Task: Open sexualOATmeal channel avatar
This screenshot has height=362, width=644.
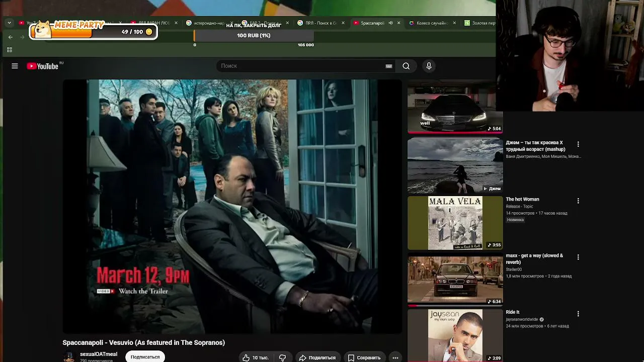Action: (x=69, y=357)
